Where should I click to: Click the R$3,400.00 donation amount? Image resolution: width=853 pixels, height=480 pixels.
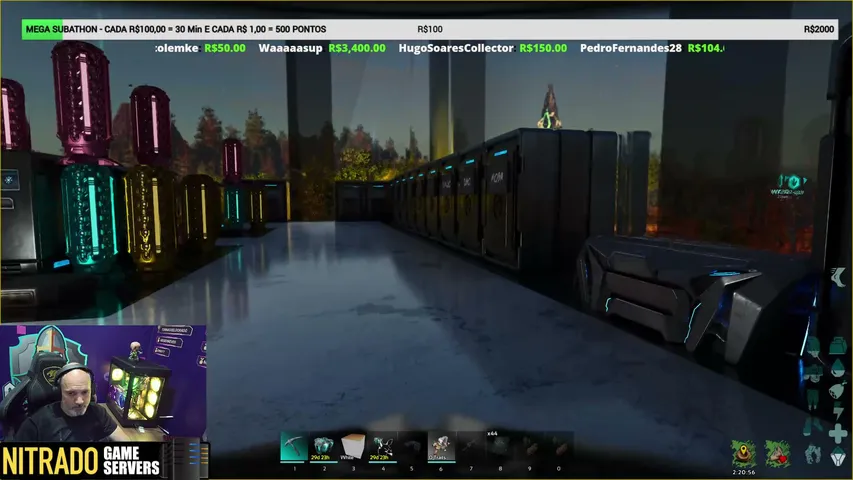pos(357,48)
